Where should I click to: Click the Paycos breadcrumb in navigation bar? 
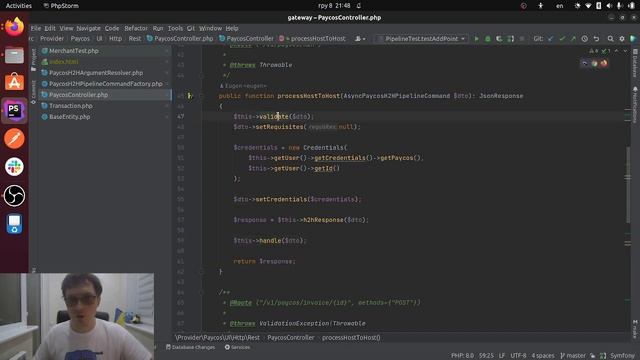click(x=80, y=39)
